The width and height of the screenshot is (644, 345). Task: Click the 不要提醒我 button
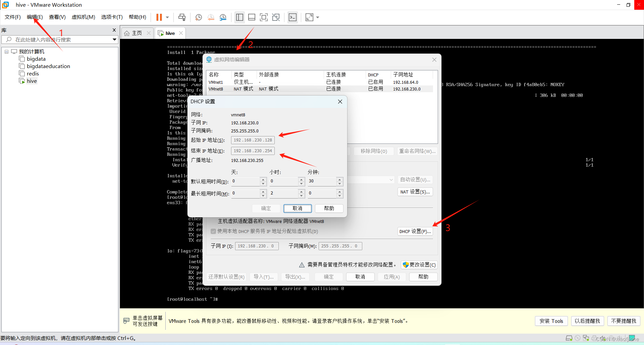point(624,321)
